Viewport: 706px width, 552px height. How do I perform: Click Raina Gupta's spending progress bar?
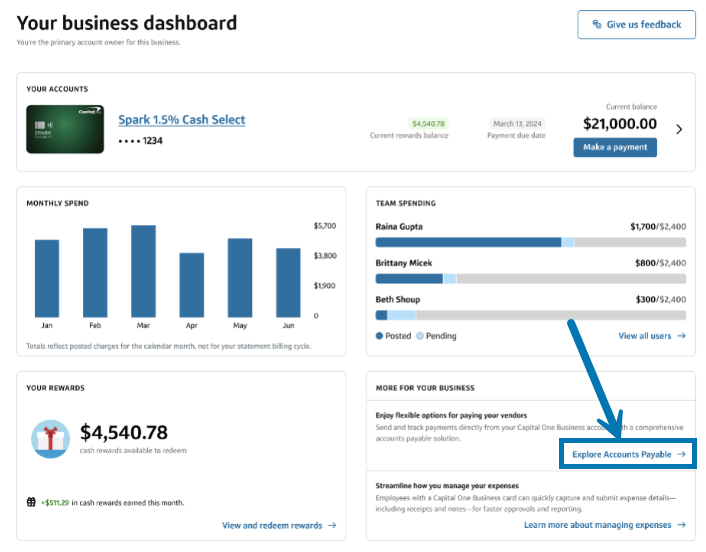pyautogui.click(x=530, y=242)
